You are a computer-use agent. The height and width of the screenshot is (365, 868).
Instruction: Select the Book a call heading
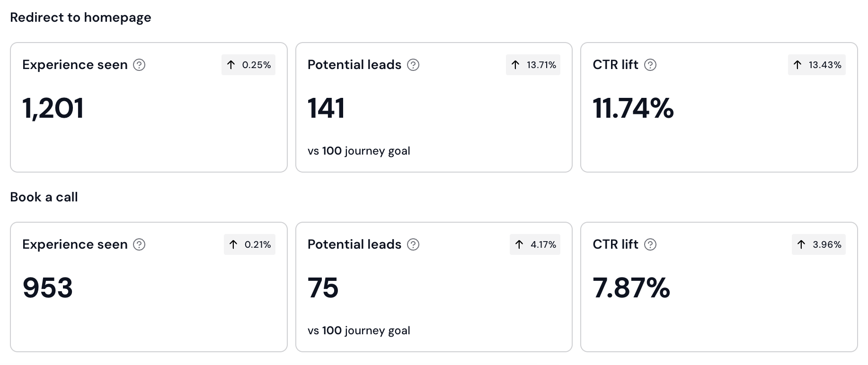[44, 197]
